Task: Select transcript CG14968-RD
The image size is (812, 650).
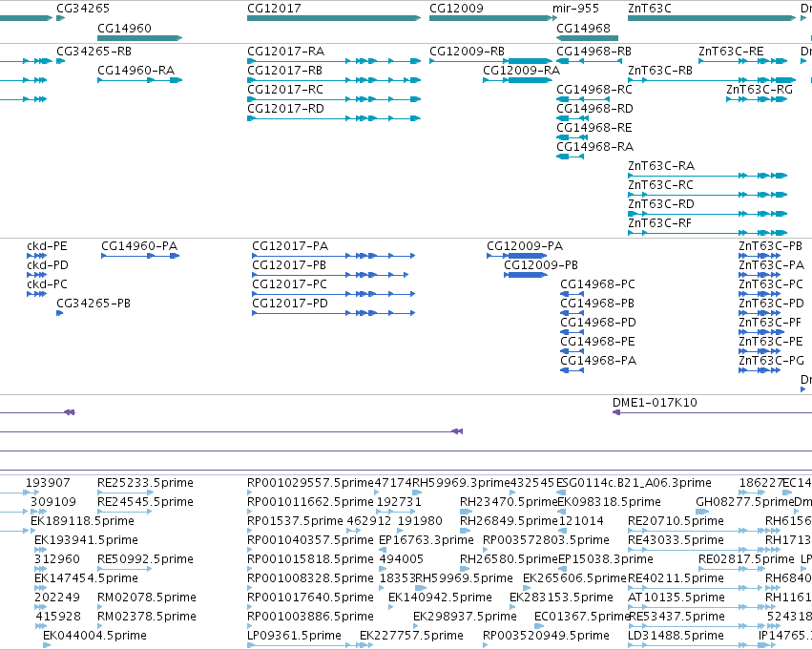Action: click(x=594, y=109)
